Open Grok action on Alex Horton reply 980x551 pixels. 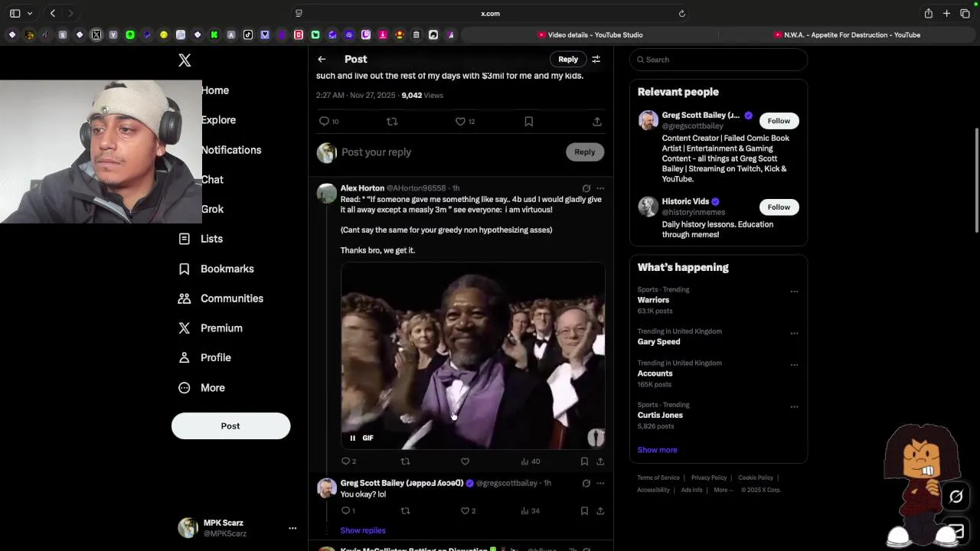pyautogui.click(x=586, y=188)
